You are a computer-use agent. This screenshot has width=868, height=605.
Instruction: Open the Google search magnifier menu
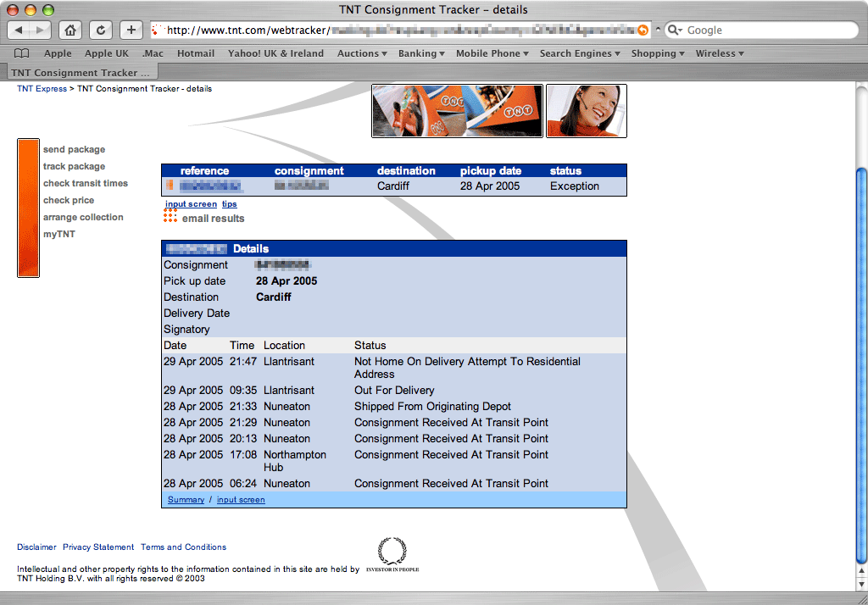(x=675, y=30)
